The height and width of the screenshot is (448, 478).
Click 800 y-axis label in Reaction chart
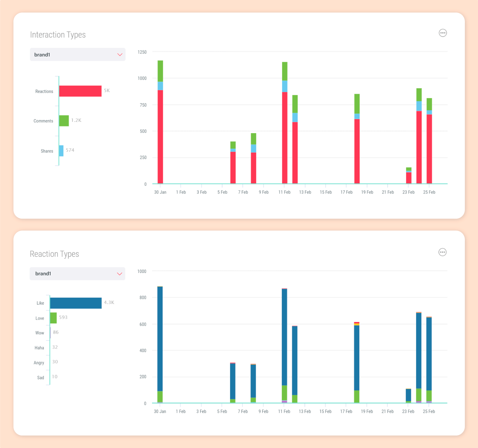point(143,298)
